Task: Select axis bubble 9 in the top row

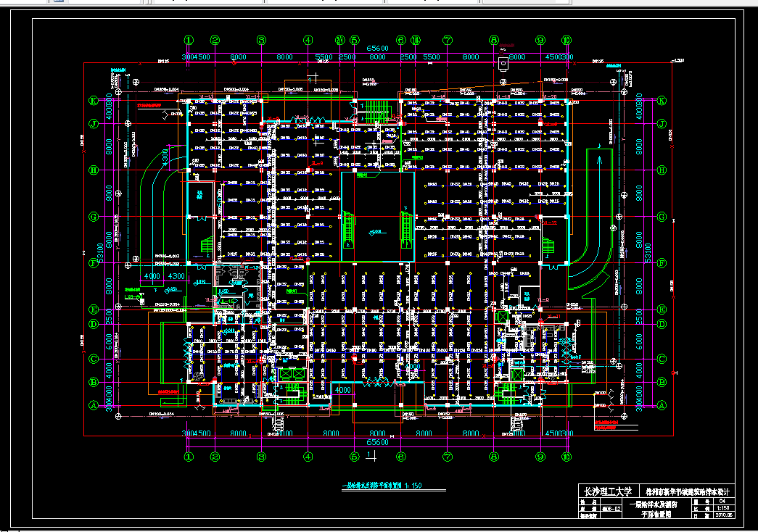Action: click(x=540, y=40)
